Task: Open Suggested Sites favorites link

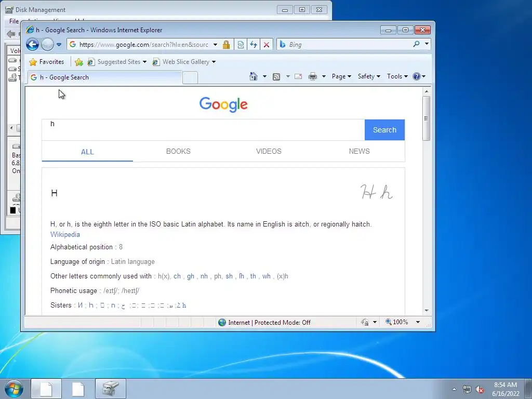Action: click(x=117, y=62)
